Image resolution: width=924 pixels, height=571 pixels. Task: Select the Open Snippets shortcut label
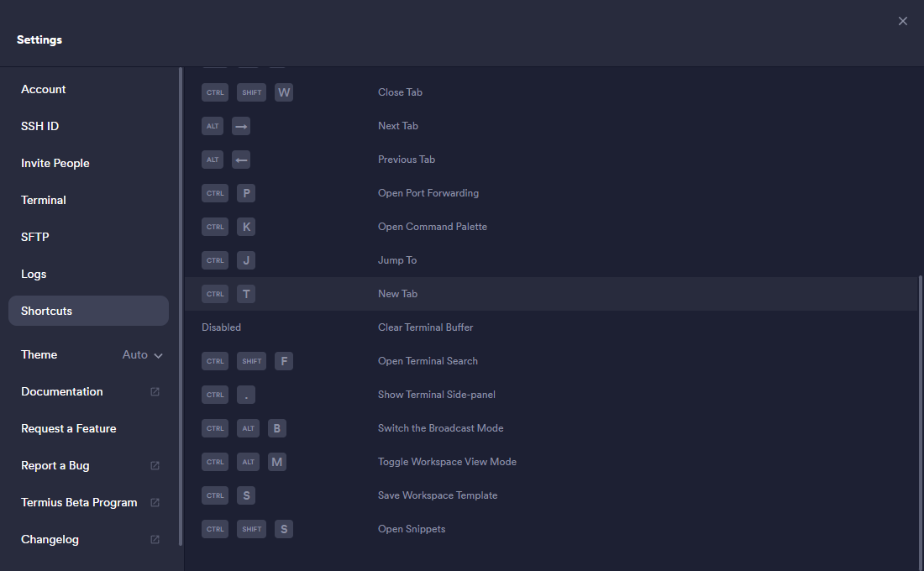click(412, 529)
